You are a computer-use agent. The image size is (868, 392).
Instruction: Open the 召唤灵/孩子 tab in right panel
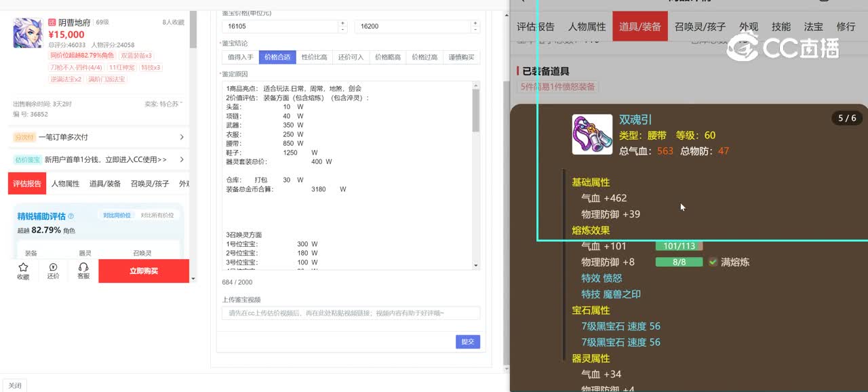tap(700, 26)
